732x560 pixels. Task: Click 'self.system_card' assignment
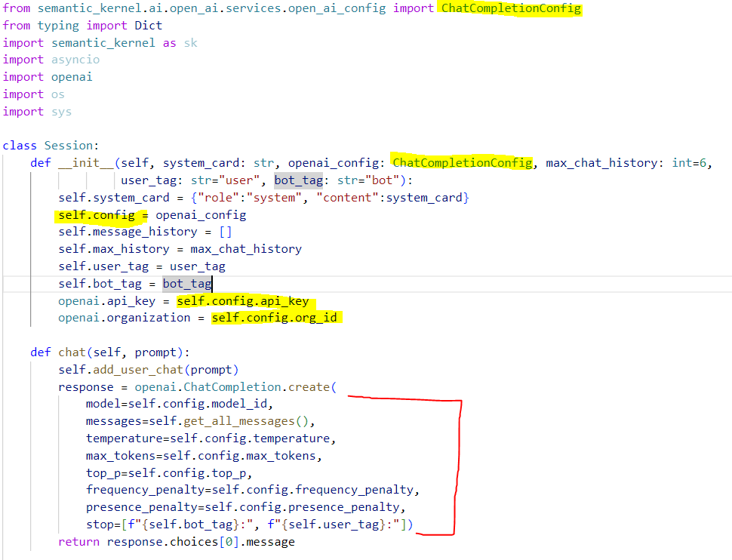click(114, 198)
